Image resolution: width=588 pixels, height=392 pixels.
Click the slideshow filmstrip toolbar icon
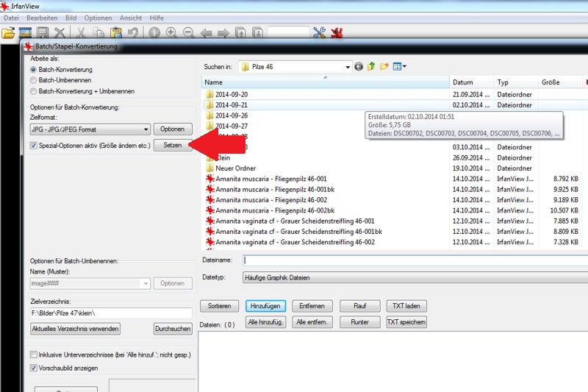[26, 33]
